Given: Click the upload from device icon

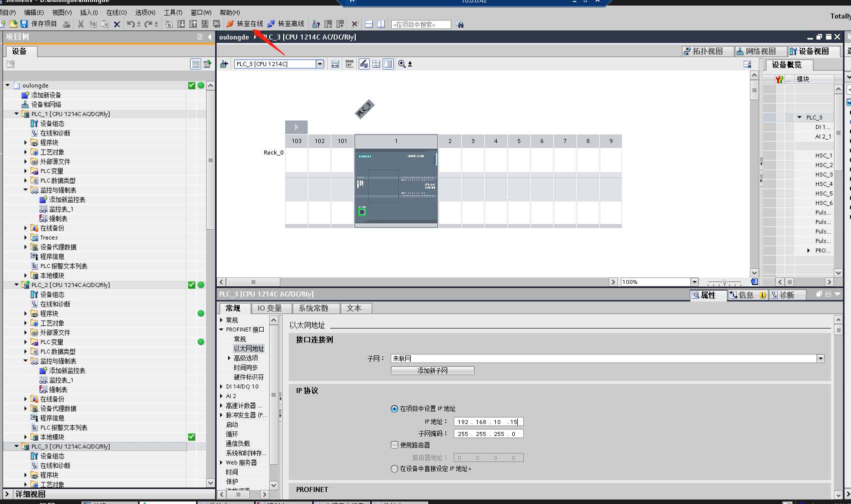Looking at the screenshot, I should 193,24.
